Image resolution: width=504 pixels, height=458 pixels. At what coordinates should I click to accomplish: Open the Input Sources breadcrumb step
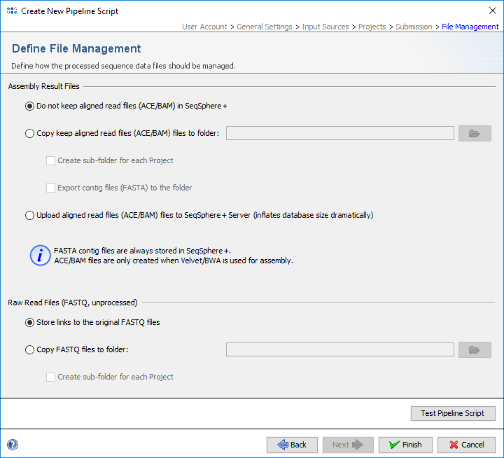325,27
